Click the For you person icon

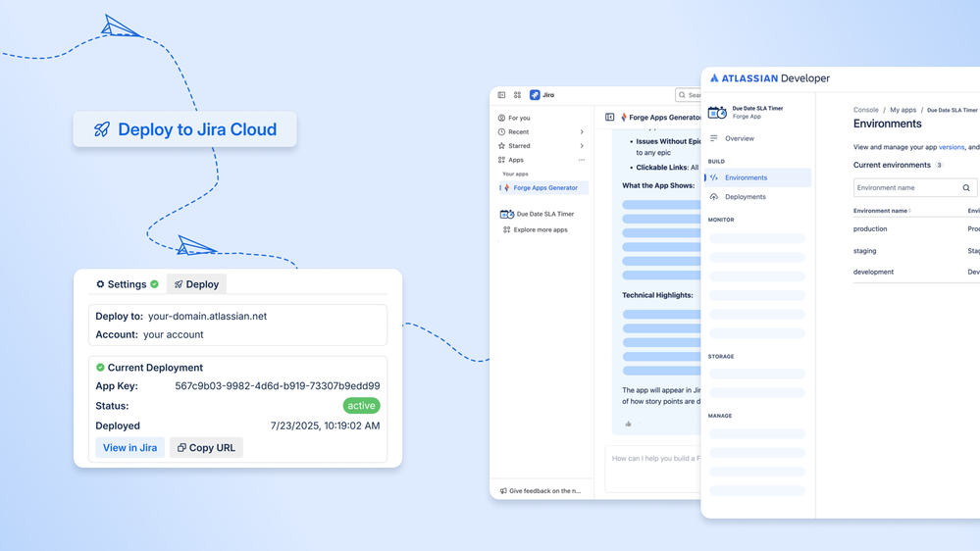tap(501, 118)
